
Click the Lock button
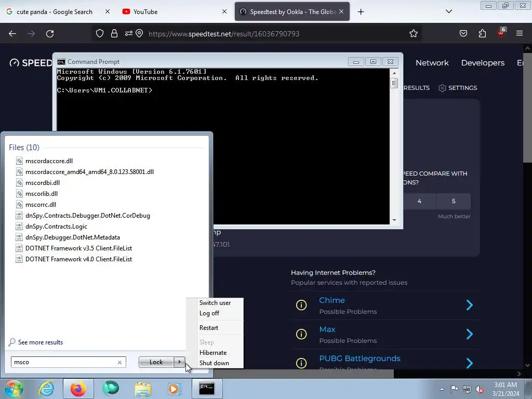coord(156,362)
